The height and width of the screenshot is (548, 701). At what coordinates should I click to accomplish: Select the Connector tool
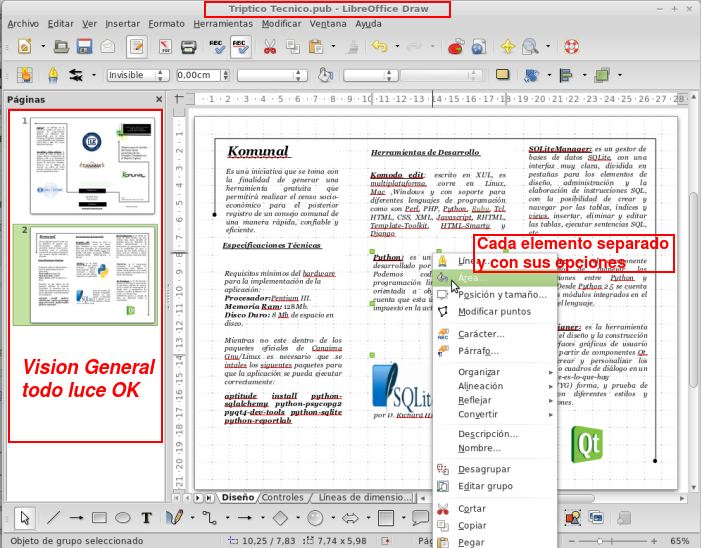coord(209,518)
